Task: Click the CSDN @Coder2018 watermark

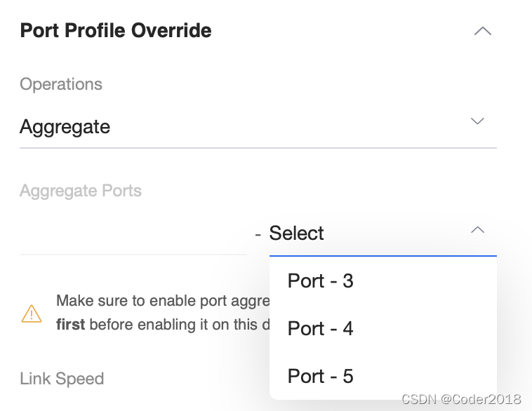Action: click(x=461, y=400)
